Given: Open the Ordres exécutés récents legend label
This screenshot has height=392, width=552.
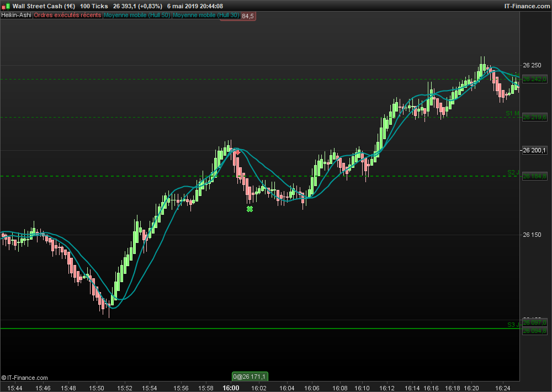Looking at the screenshot, I should (x=67, y=15).
